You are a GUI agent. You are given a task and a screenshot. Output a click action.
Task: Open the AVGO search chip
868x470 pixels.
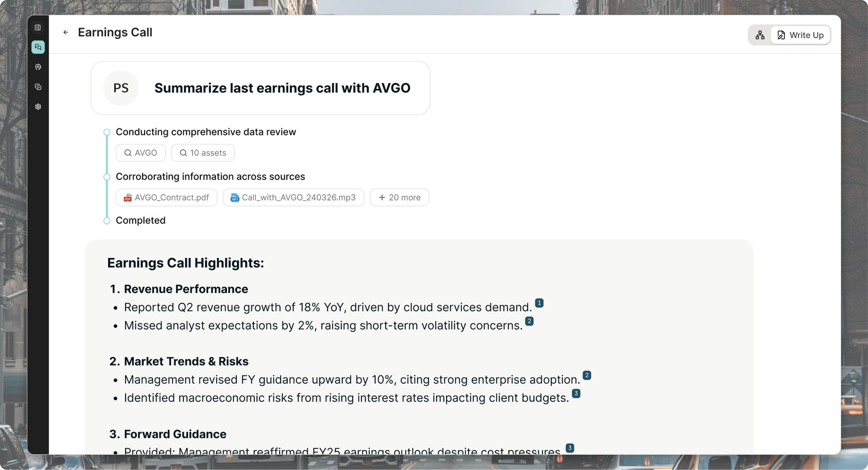[141, 153]
